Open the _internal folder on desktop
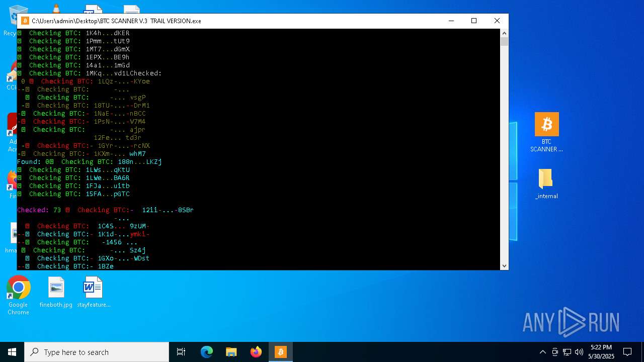Viewport: 644px width, 362px height. pos(546,184)
